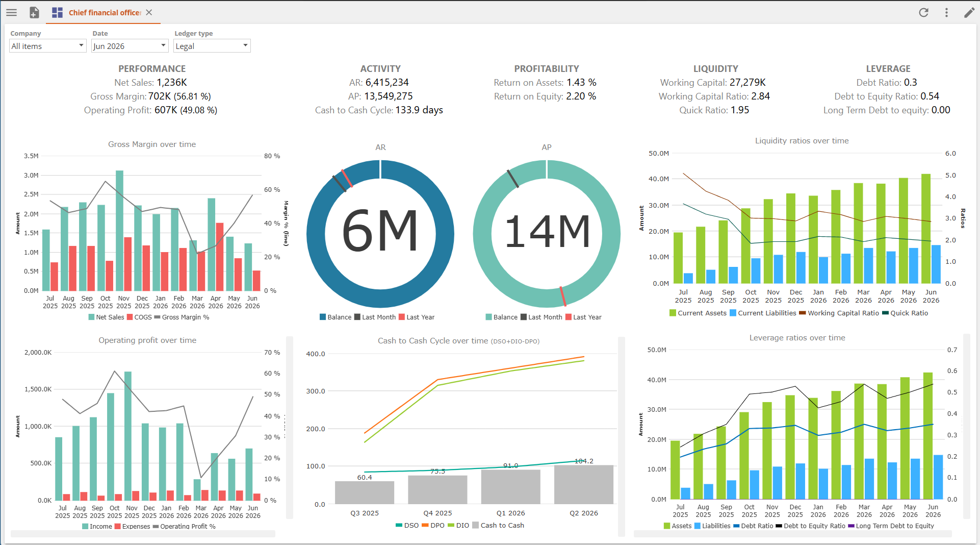This screenshot has height=545, width=980.
Task: Click Quick Ratio value 1.95
Action: 740,110
